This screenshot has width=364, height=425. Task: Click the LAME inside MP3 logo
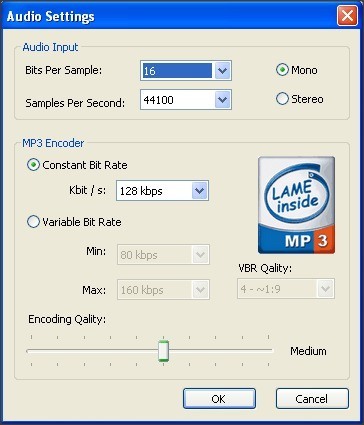pos(296,205)
